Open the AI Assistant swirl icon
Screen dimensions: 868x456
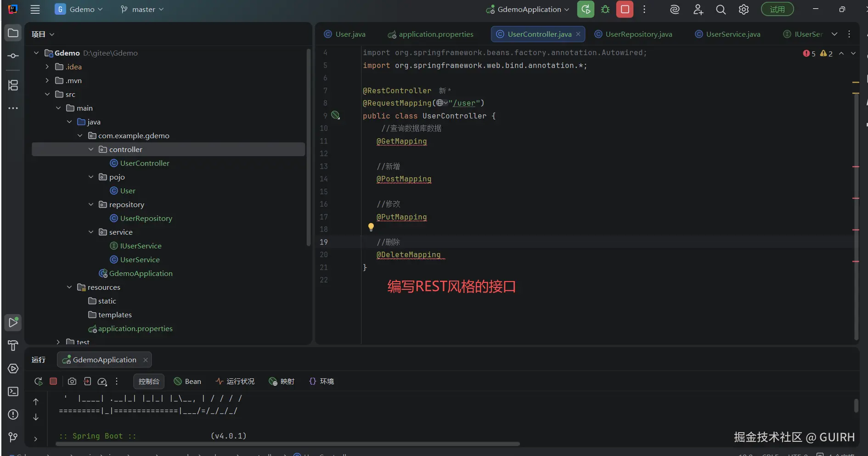pyautogui.click(x=675, y=9)
